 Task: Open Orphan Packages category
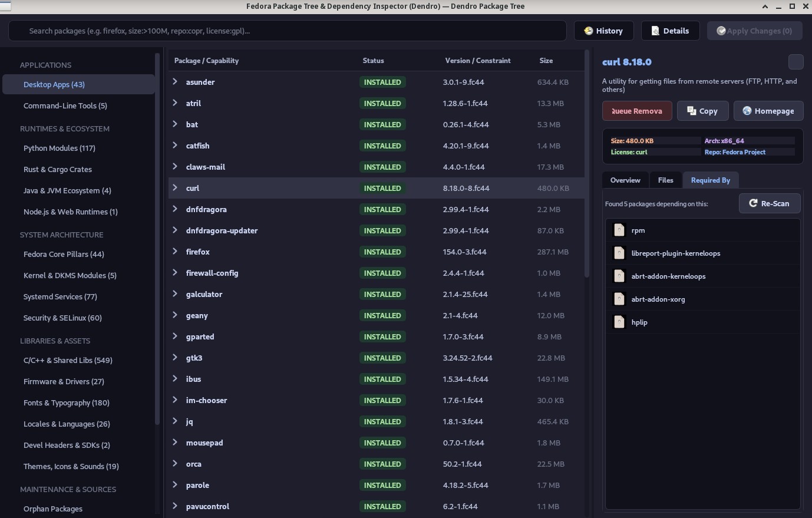pos(78,509)
